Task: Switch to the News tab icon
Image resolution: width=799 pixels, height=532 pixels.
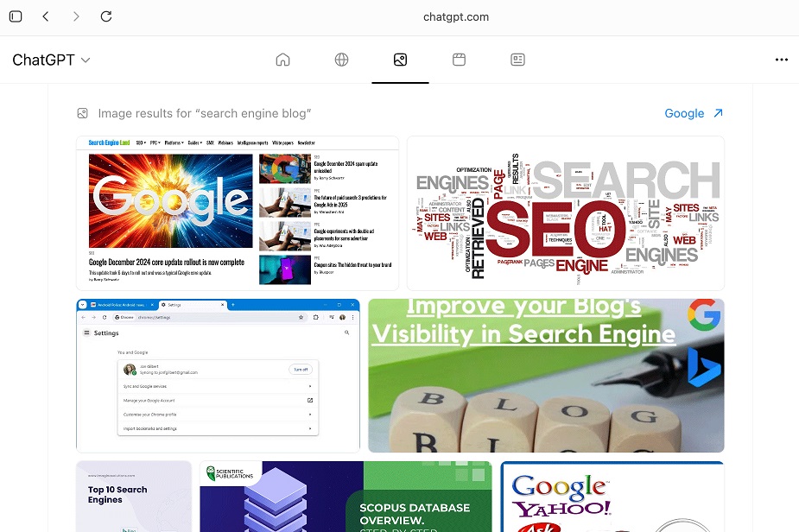Action: click(517, 60)
